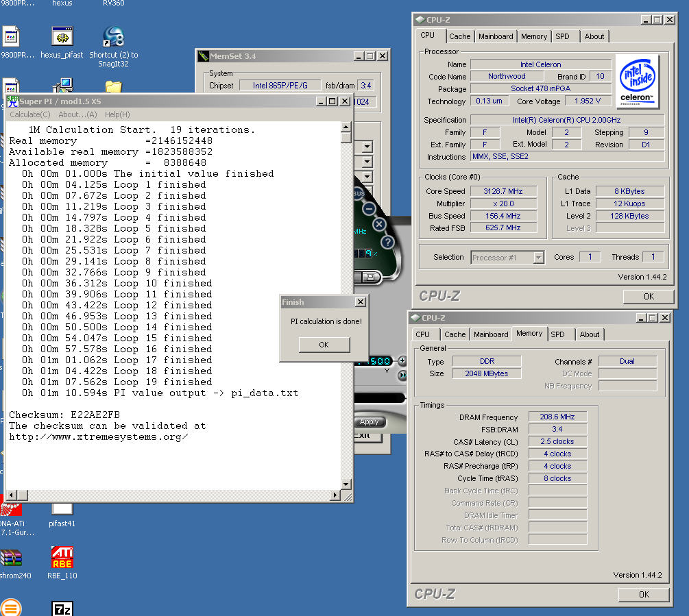
Task: Click the fast-forward button beside voltage display
Action: [x=402, y=375]
